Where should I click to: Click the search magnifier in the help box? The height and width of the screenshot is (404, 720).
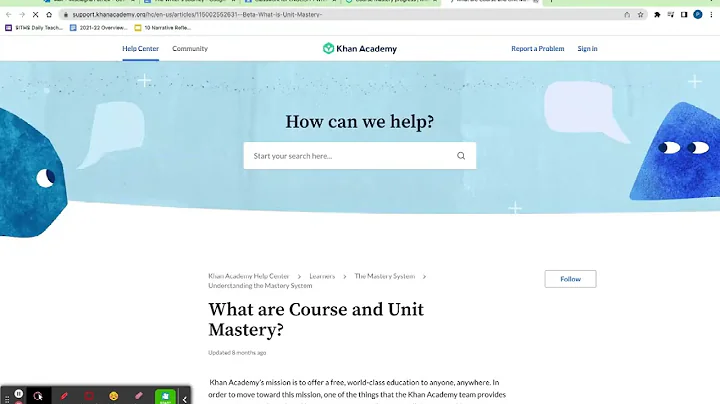pyautogui.click(x=461, y=156)
